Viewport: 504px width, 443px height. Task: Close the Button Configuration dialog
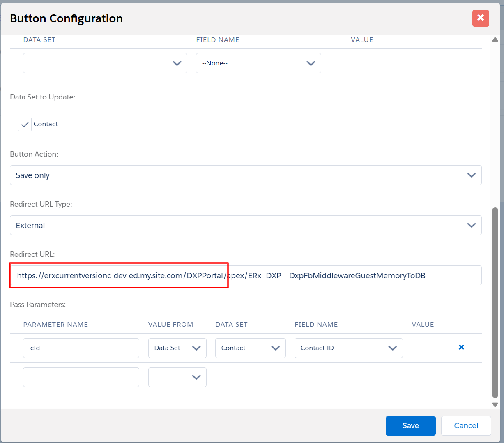[x=481, y=18]
